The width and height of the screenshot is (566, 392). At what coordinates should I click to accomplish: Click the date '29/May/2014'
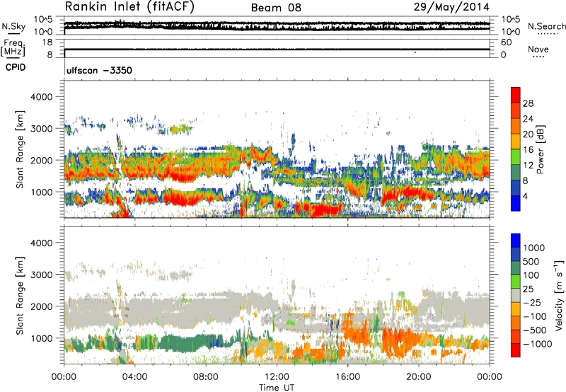point(451,7)
